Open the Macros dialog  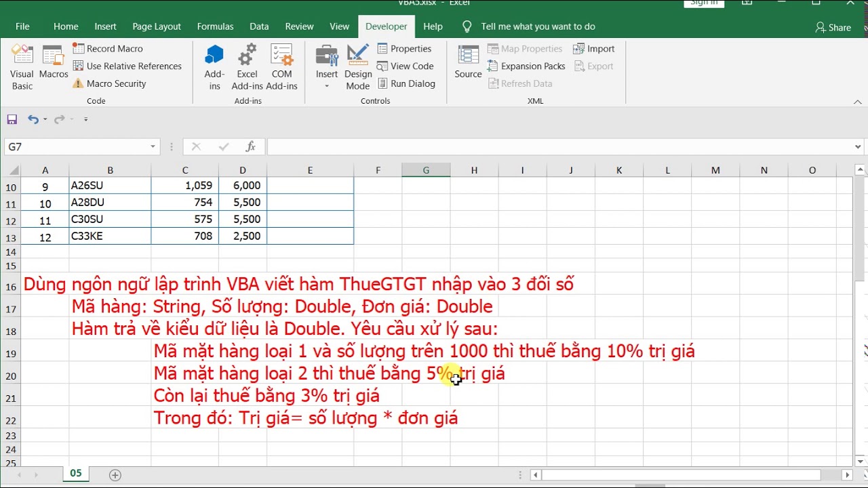(x=54, y=62)
